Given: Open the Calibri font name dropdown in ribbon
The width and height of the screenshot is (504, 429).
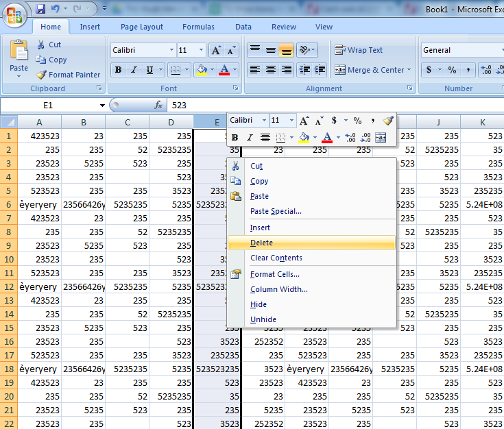Looking at the screenshot, I should click(171, 50).
